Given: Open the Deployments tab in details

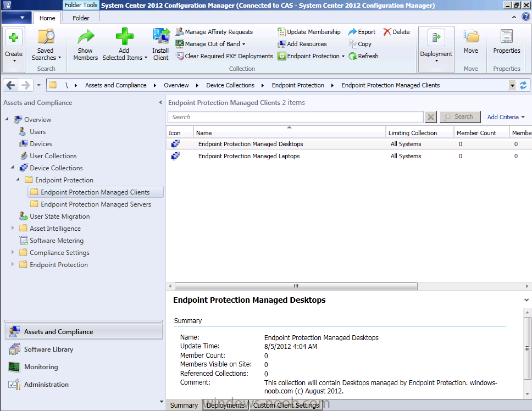Looking at the screenshot, I should pos(226,406).
